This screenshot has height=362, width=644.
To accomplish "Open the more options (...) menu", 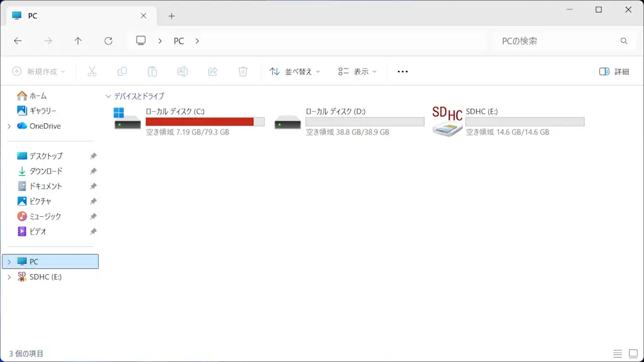I will [x=402, y=72].
